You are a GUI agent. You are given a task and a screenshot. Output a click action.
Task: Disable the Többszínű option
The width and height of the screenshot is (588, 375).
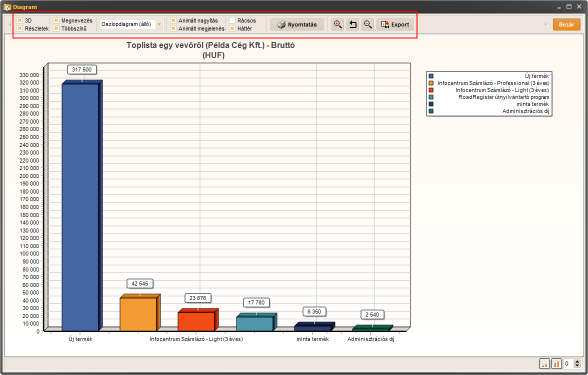(56, 28)
